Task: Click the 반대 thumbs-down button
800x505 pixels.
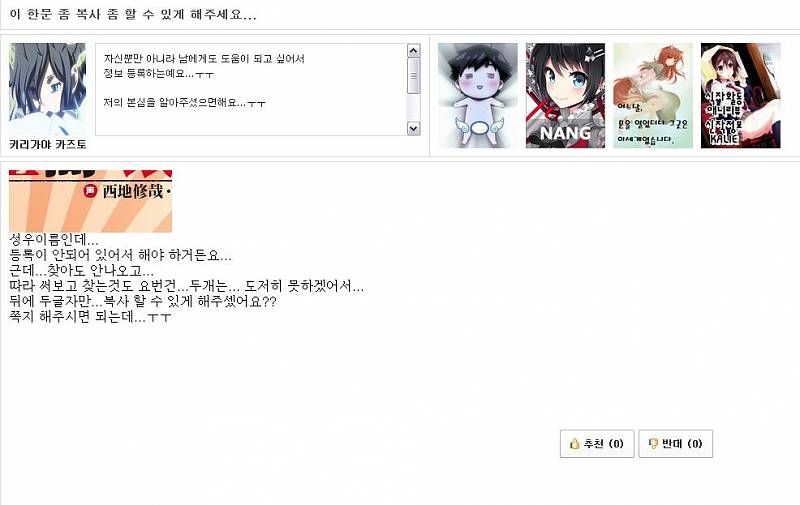Action: (676, 443)
